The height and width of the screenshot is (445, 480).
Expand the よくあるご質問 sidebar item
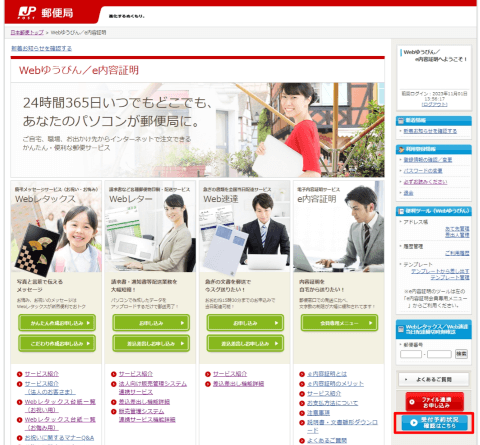pos(434,379)
